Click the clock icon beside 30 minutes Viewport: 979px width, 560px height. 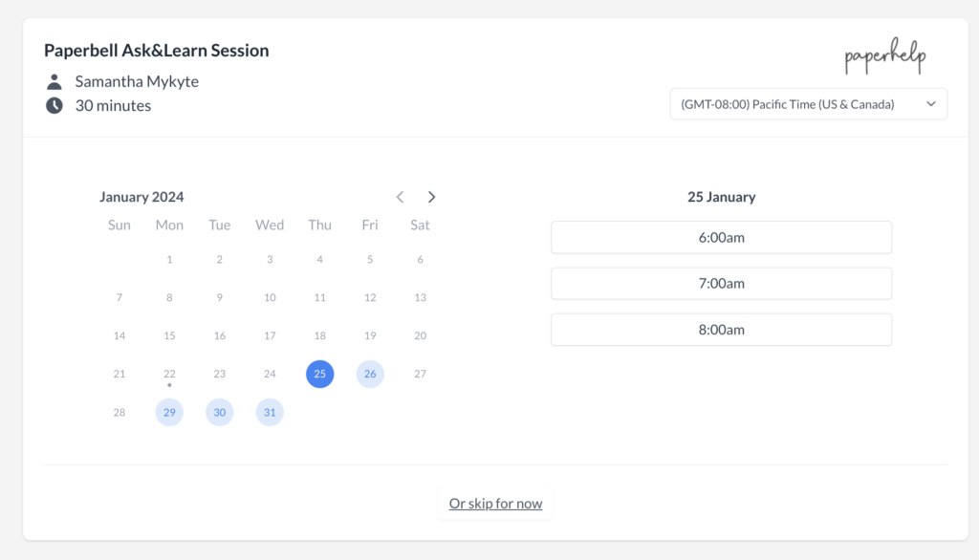click(x=54, y=105)
